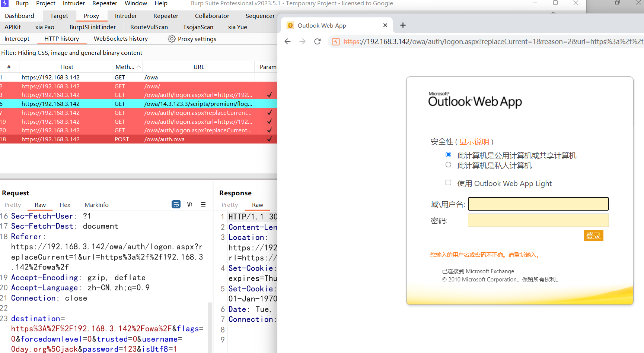Switch Response view to Pretty
This screenshot has width=644, height=353.
(229, 205)
